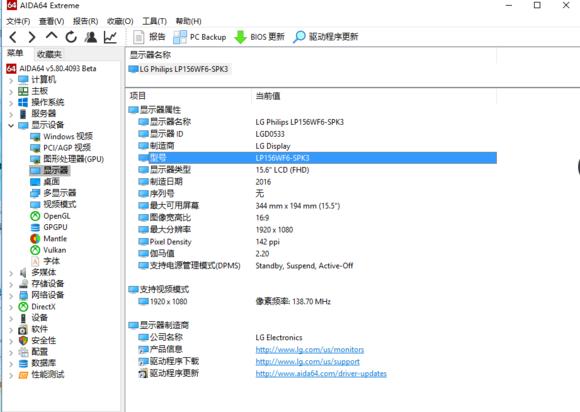Expand the 操作系统 tree node
This screenshot has height=412, width=580.
(11, 102)
